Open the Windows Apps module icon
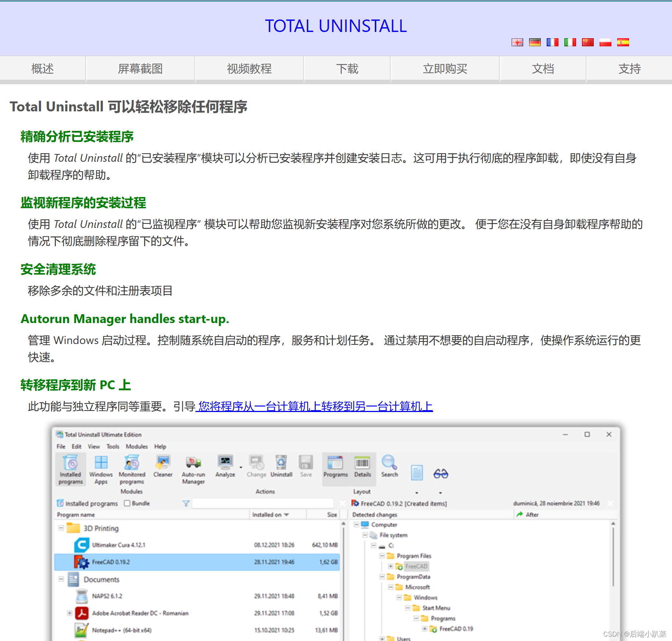 click(x=101, y=470)
